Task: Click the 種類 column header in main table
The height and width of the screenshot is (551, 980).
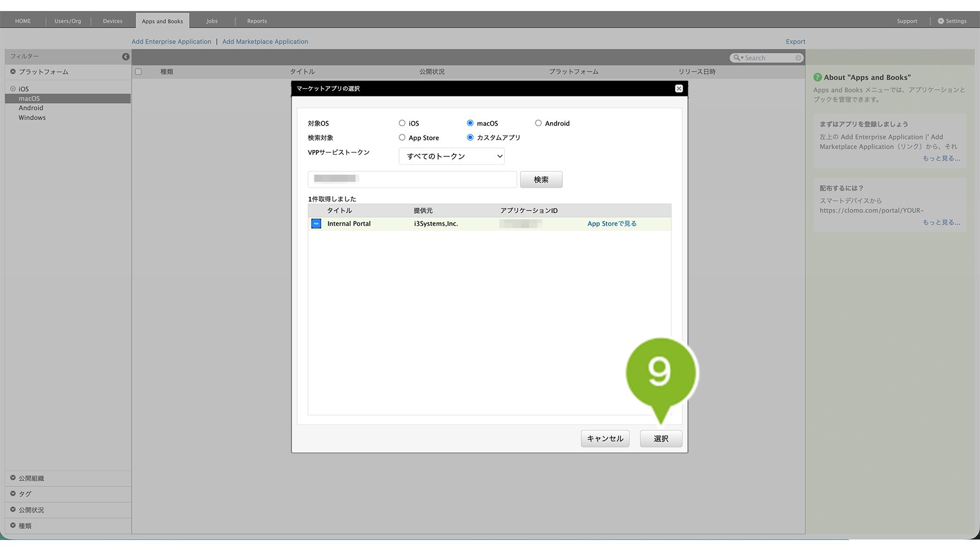Action: click(x=166, y=72)
